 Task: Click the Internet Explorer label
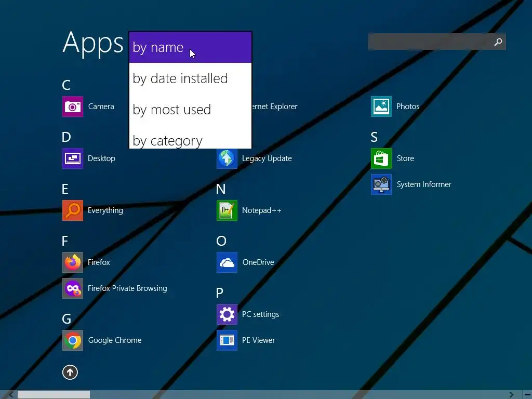274,107
